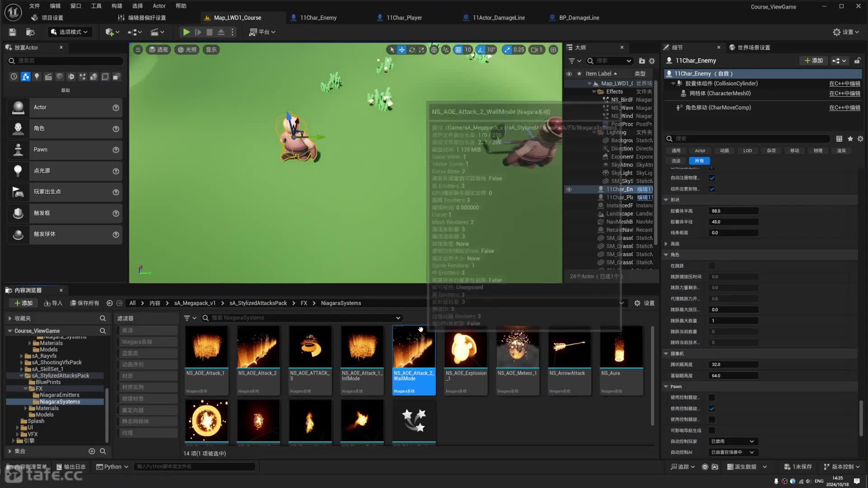This screenshot has width=868, height=488.
Task: Open 项目设置 project settings
Action: (47, 18)
